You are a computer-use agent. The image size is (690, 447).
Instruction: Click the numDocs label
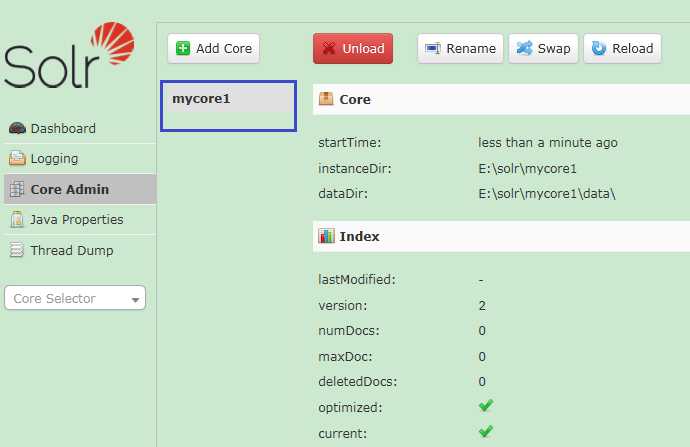click(349, 330)
